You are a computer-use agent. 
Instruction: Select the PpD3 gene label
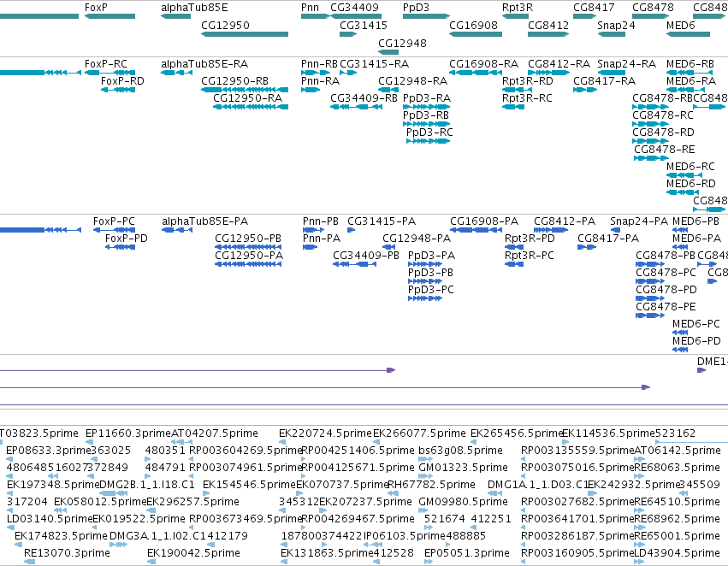point(416,8)
